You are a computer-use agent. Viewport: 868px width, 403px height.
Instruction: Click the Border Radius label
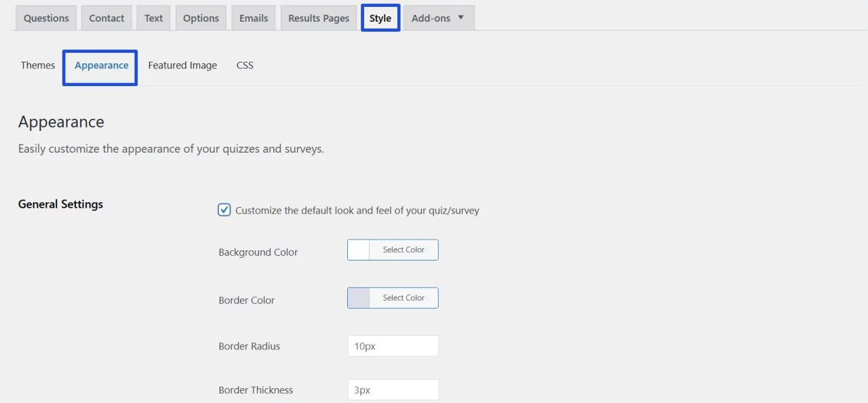coord(250,346)
